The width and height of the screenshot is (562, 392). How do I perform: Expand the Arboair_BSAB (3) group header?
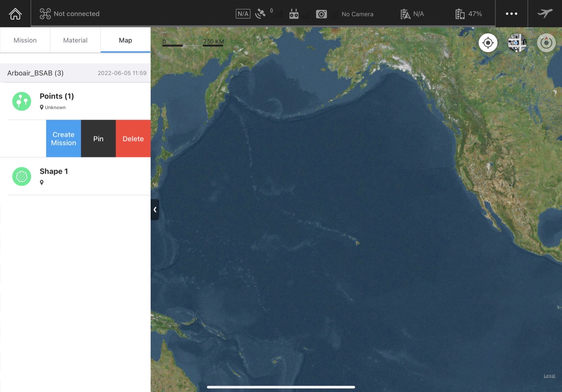(x=75, y=73)
